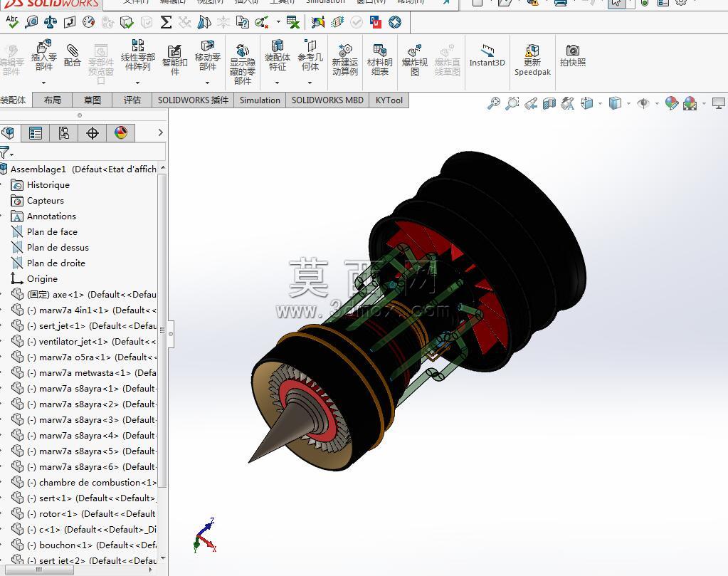Launch the Simulation rainbow analysis icon

coord(318,22)
